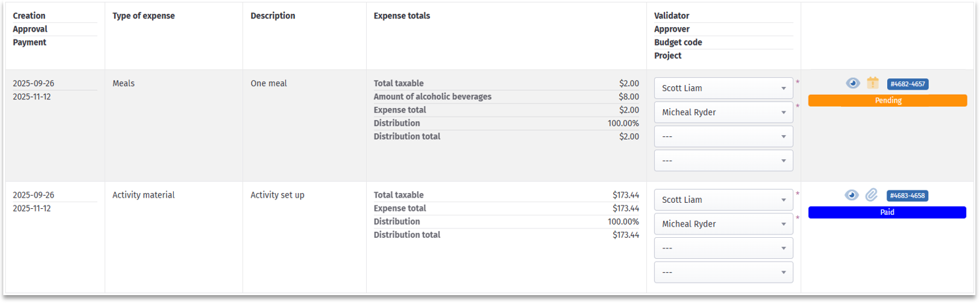Expand the empty Budget code dropdown for Meals

723,136
